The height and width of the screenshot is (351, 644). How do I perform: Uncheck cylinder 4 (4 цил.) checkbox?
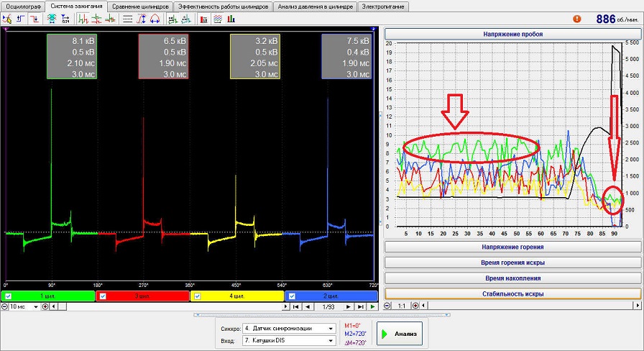197,296
